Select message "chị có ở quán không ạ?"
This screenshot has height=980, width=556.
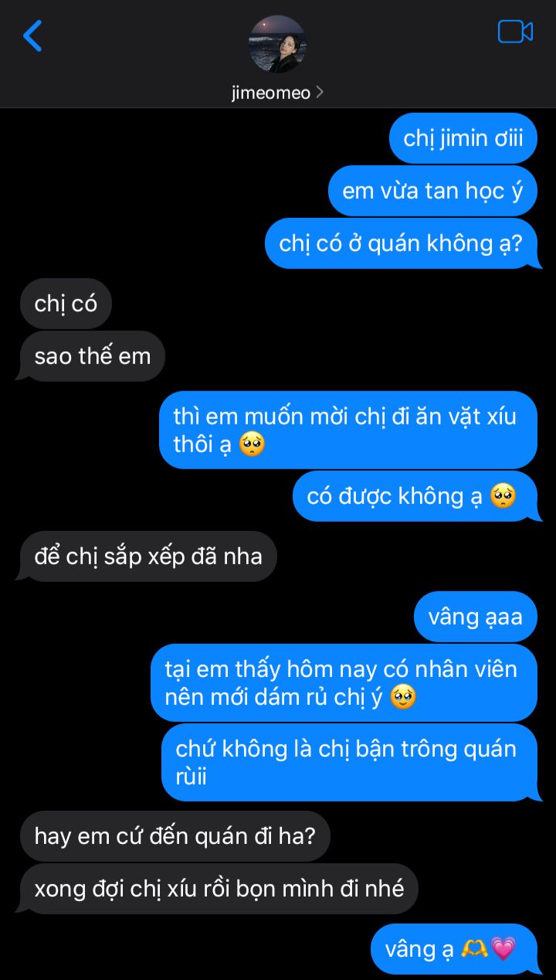tap(402, 243)
